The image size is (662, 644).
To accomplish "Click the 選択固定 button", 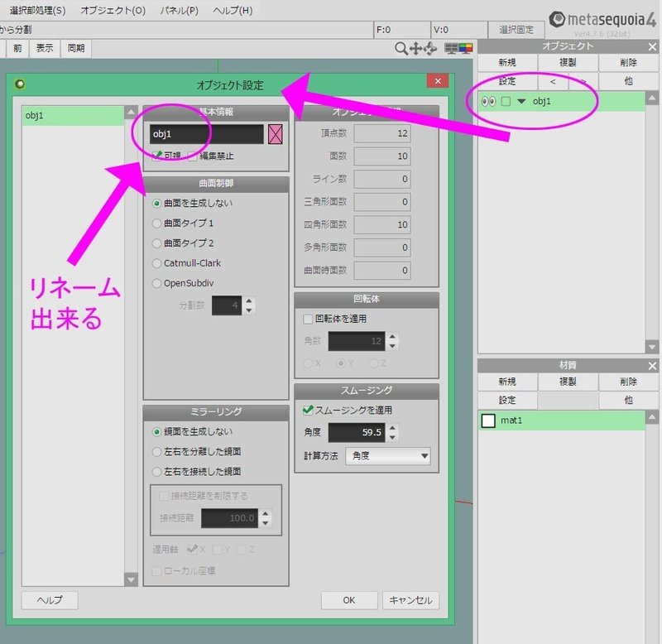I will 516,30.
